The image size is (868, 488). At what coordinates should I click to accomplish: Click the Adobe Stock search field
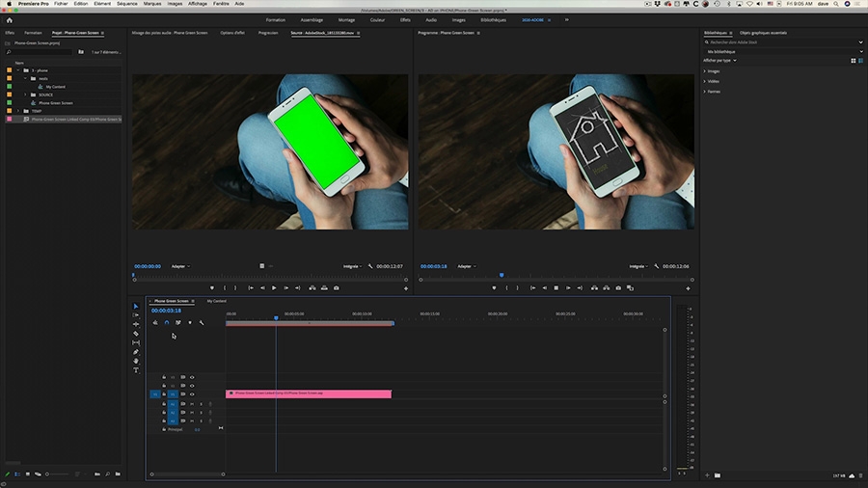[783, 42]
